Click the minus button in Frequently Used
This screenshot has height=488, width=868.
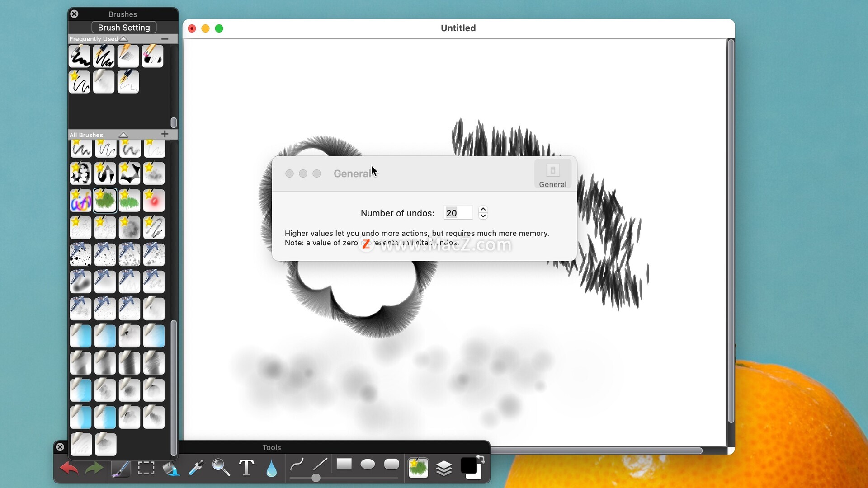pos(165,39)
